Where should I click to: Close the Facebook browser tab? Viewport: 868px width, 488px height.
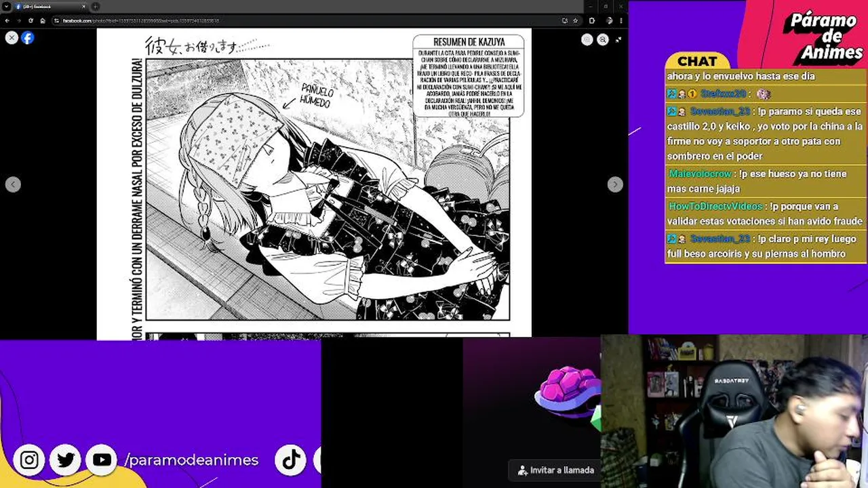pos(85,6)
